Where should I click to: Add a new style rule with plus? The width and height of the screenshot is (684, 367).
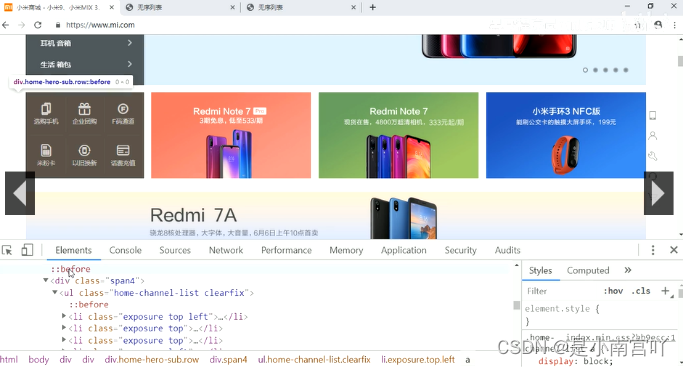tap(665, 291)
